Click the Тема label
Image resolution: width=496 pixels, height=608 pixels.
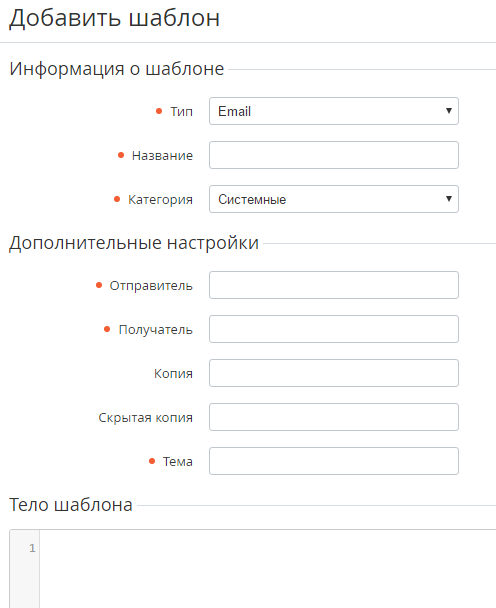click(178, 461)
